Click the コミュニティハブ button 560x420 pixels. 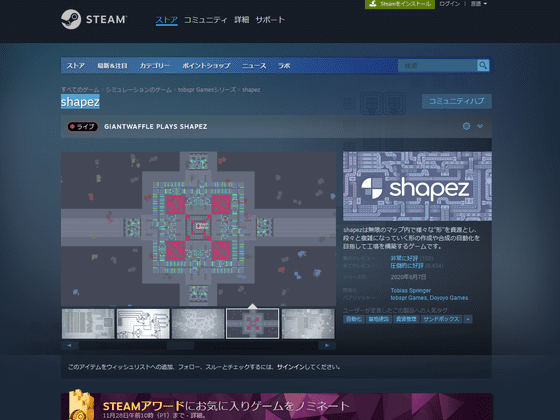(x=456, y=101)
